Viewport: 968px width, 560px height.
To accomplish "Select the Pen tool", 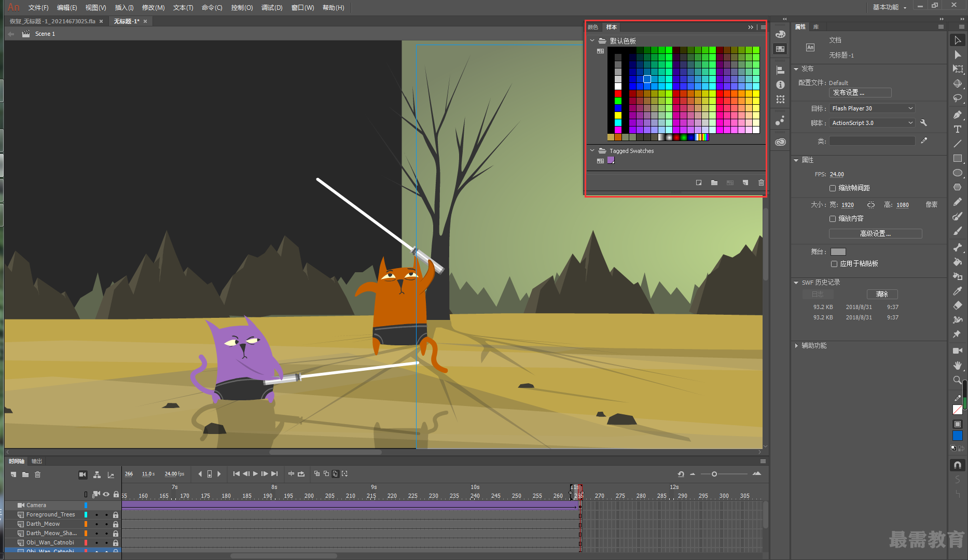I will (958, 115).
